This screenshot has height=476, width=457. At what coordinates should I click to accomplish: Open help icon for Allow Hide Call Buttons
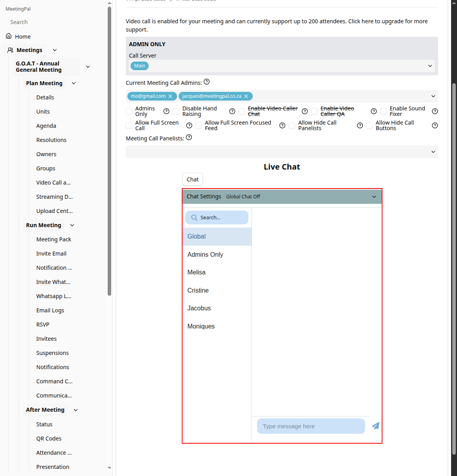pos(435,125)
